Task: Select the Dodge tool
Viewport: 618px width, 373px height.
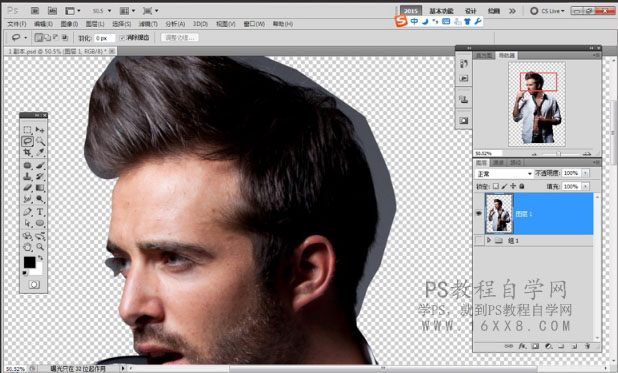Action: click(x=40, y=199)
